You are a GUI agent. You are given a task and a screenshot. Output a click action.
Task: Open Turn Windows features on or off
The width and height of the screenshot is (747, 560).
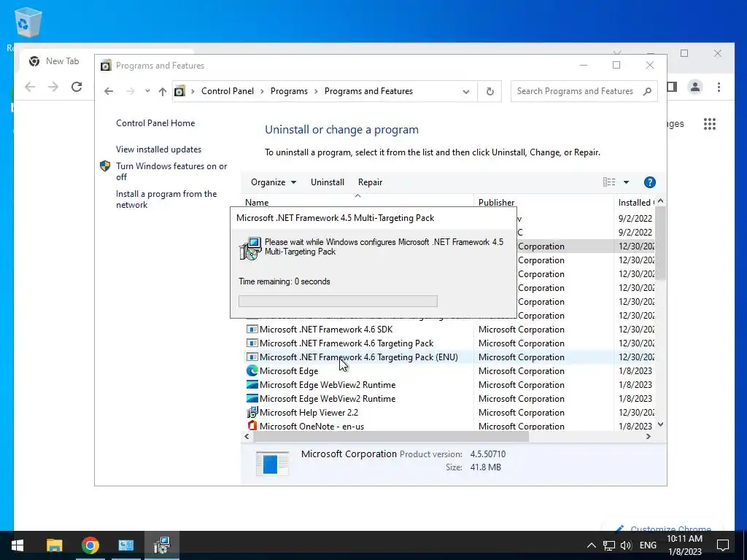171,171
